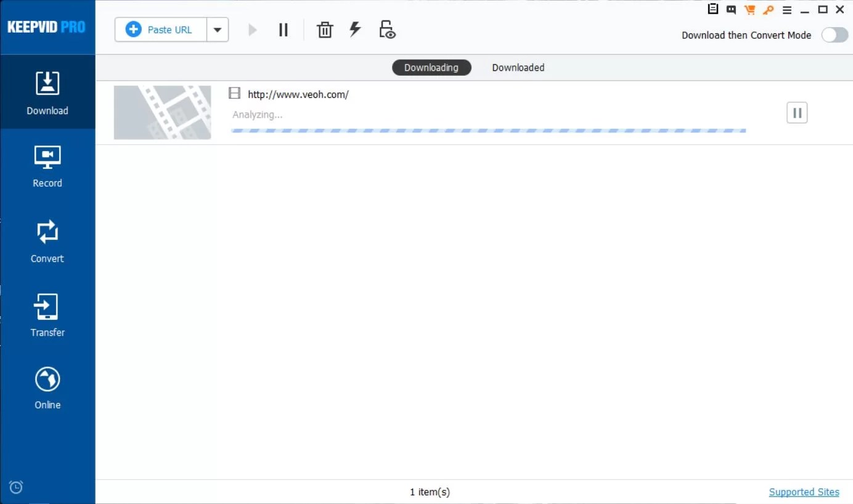The height and width of the screenshot is (504, 853).
Task: Switch to the Downloaded tab
Action: 518,68
